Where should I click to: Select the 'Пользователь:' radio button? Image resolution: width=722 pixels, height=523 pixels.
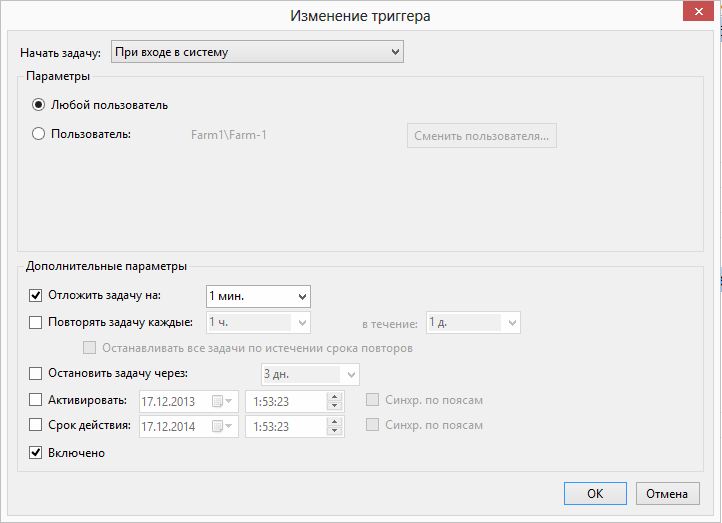(x=38, y=134)
